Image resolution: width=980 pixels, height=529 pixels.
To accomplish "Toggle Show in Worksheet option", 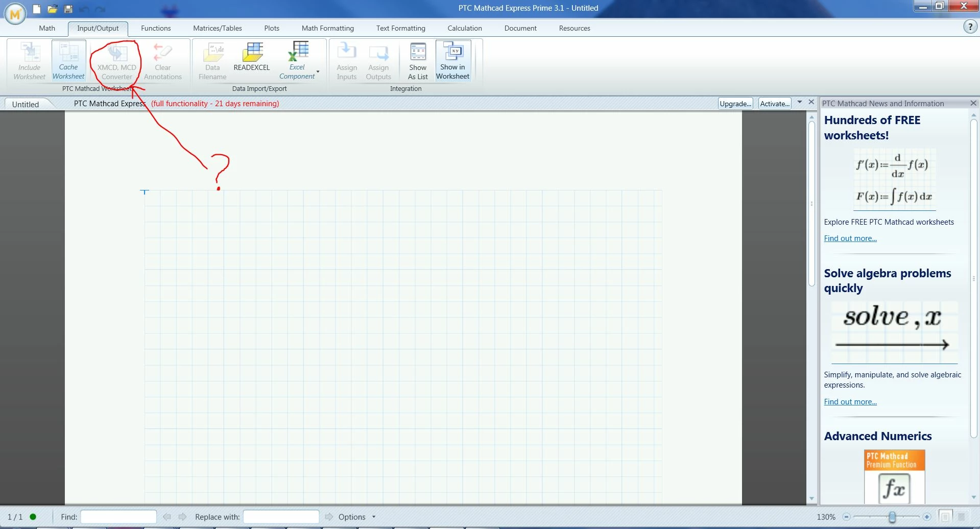I will pyautogui.click(x=452, y=61).
